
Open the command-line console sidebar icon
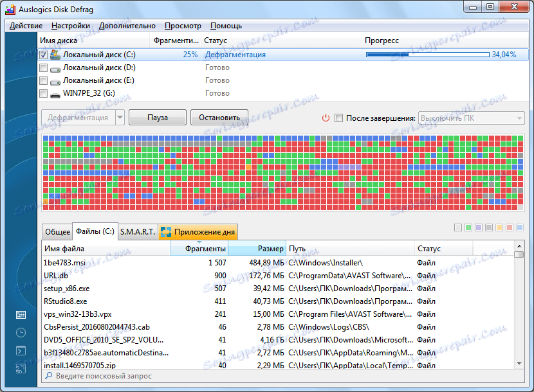pos(21,350)
